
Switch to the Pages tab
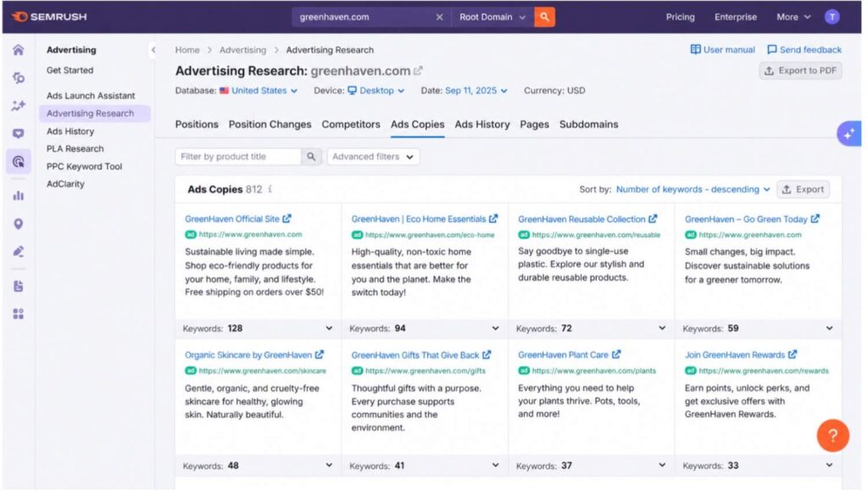534,125
